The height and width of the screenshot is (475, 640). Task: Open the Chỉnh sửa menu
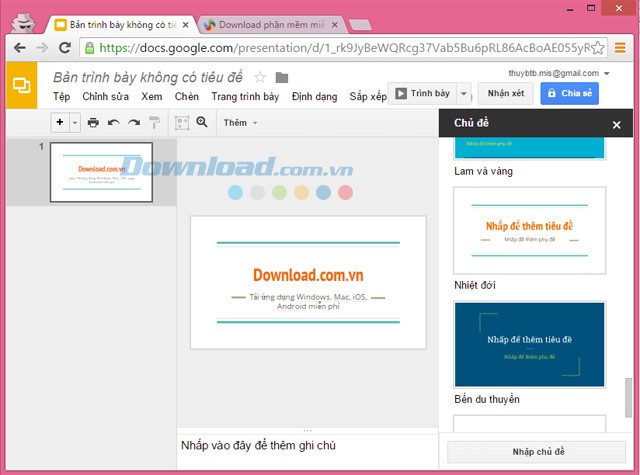[106, 97]
